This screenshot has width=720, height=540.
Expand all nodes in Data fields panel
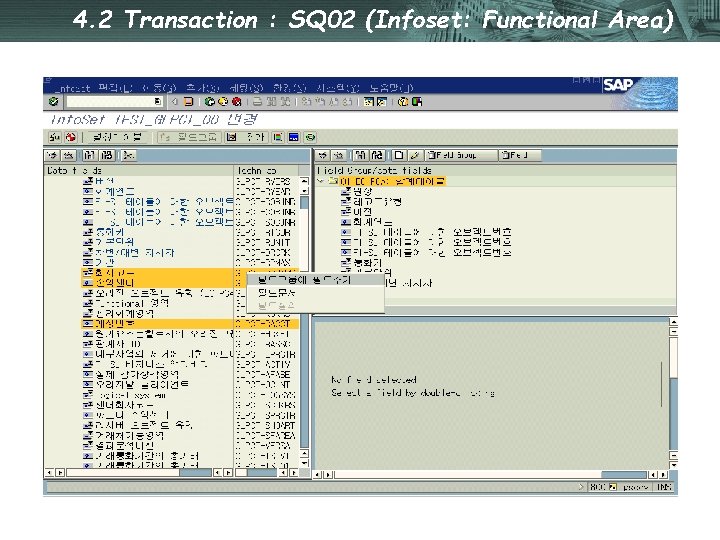coord(53,155)
